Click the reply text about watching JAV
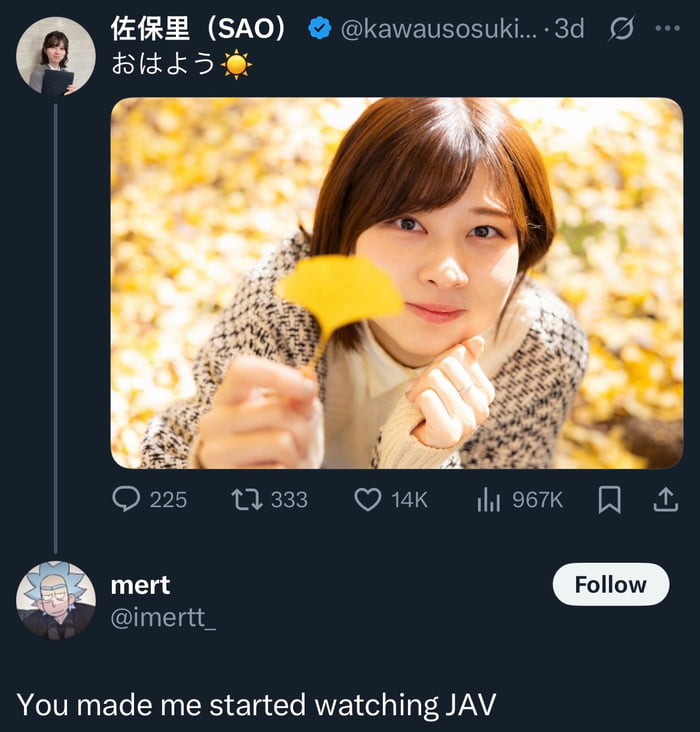Screen dimensions: 700x732 256,704
